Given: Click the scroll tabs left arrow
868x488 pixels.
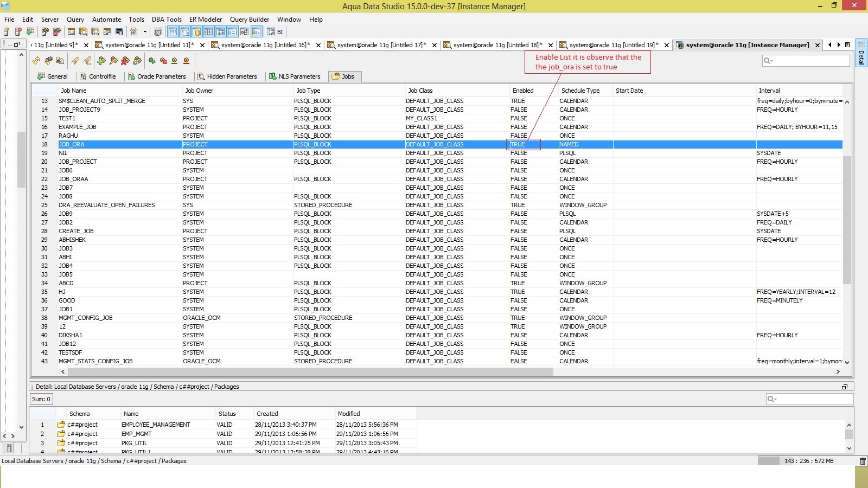Looking at the screenshot, I should pyautogui.click(x=829, y=45).
